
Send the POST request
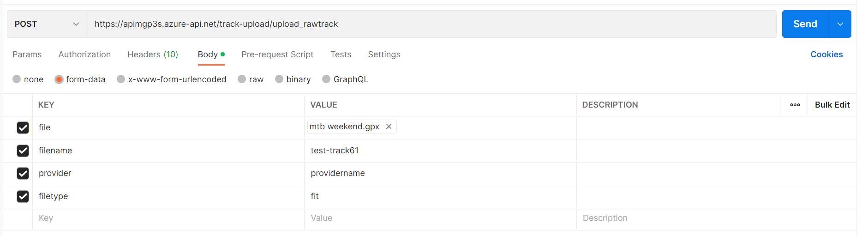coord(805,24)
